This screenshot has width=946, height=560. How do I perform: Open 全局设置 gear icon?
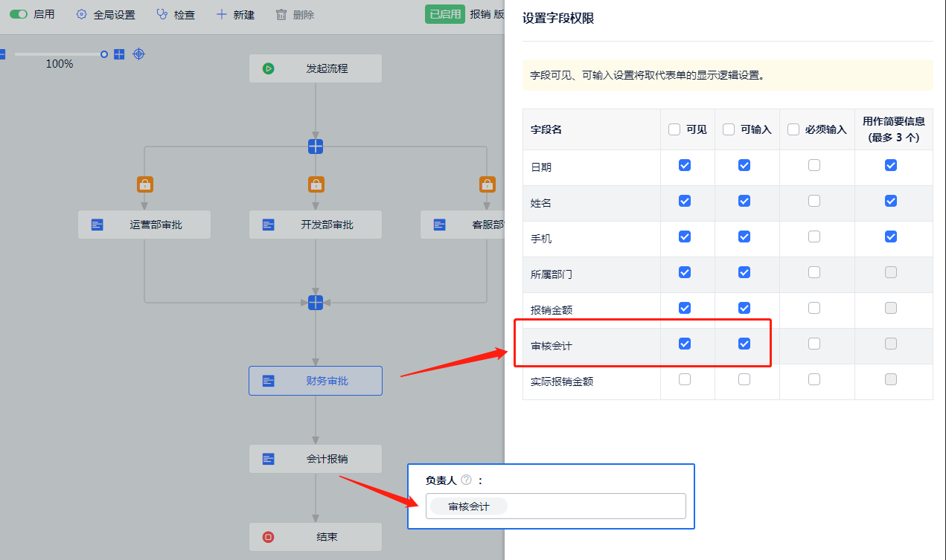[x=82, y=14]
